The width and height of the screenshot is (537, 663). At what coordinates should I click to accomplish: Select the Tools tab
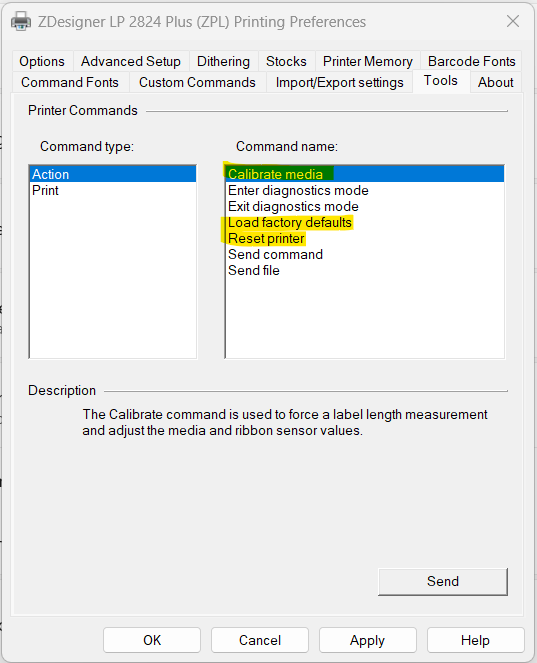point(441,80)
